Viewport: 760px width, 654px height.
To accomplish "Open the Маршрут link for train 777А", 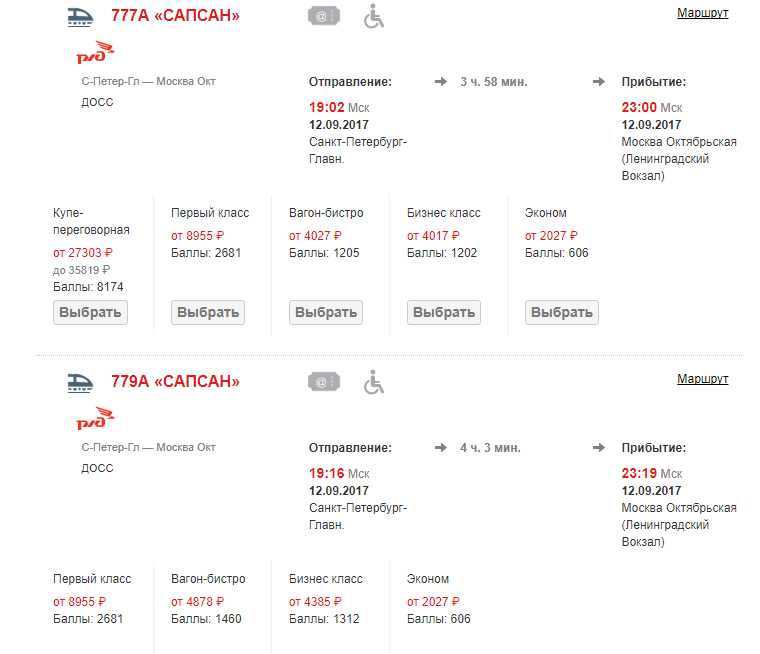I will point(702,13).
